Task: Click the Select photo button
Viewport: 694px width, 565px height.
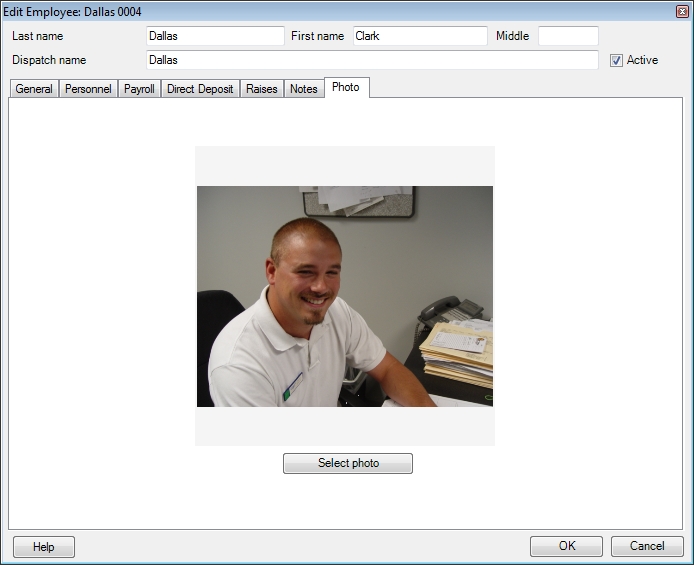Action: (x=348, y=463)
